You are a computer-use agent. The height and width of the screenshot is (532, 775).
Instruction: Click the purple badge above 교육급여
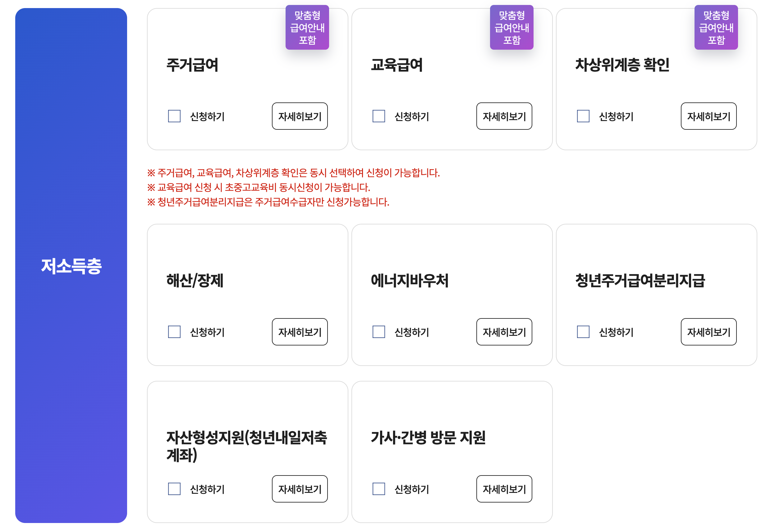(x=511, y=27)
